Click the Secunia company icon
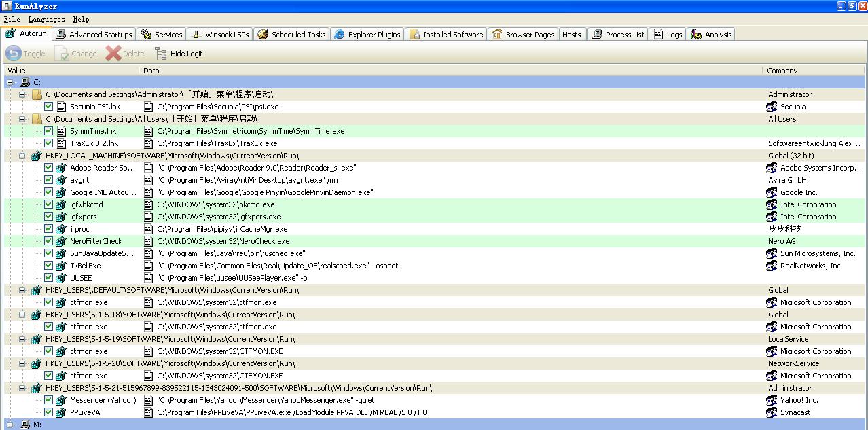 [x=772, y=107]
